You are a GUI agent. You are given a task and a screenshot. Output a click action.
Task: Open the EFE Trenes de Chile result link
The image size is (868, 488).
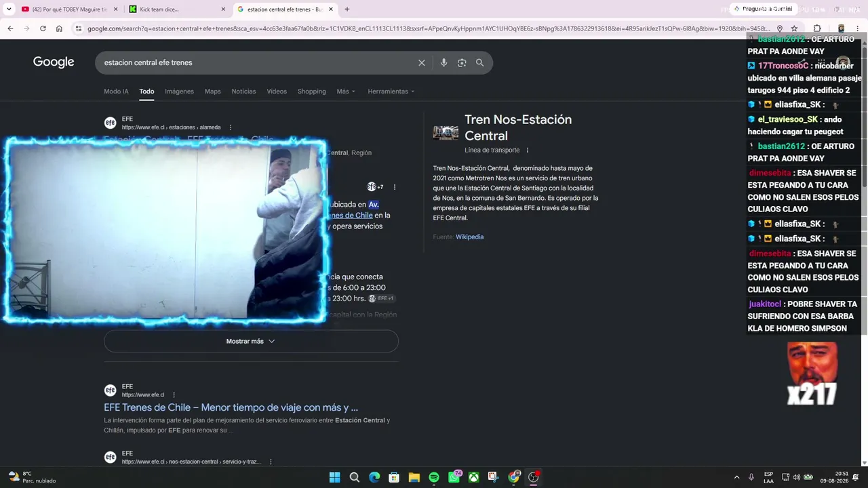(231, 407)
